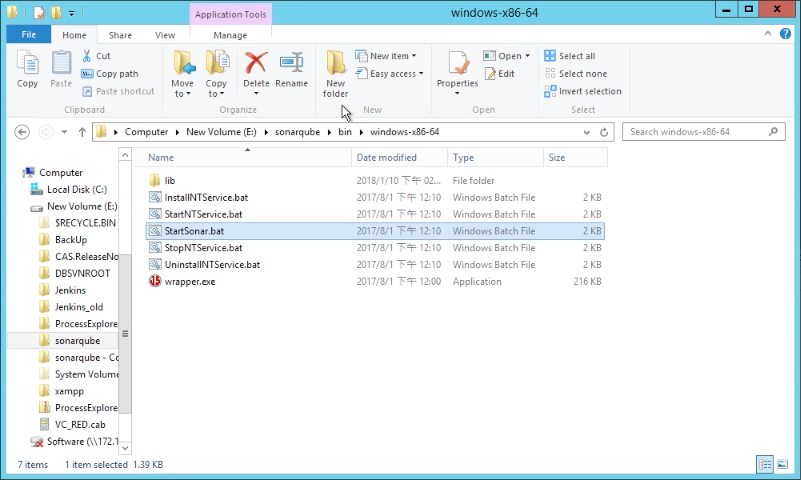Select StartNTService.bat file
The image size is (801, 480).
point(375,214)
